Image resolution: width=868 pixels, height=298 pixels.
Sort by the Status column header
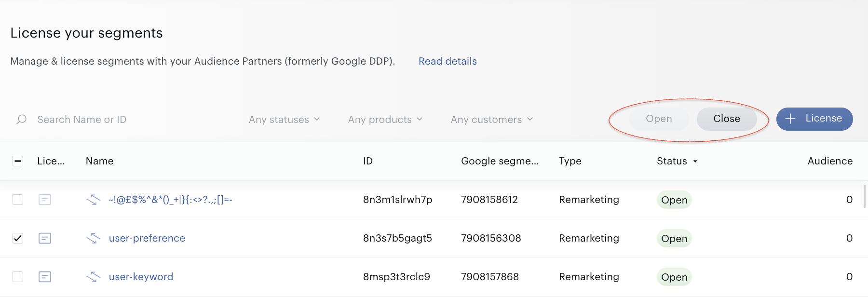pos(677,161)
